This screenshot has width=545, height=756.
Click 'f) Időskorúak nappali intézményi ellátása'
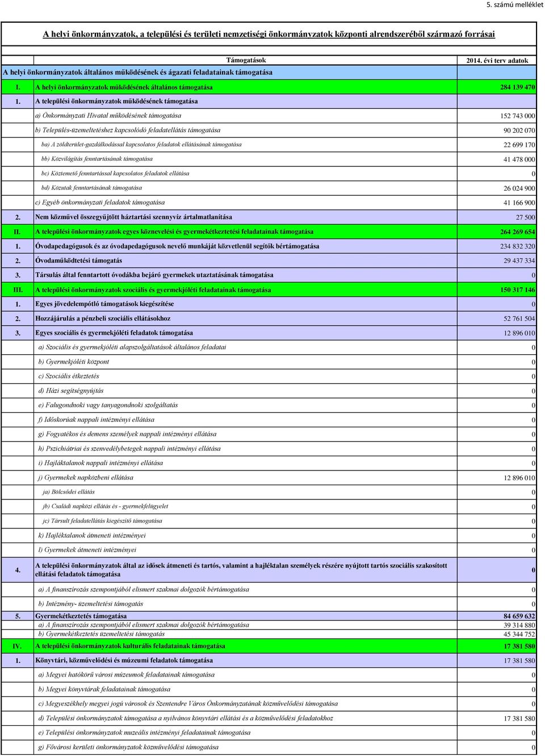[97, 419]
